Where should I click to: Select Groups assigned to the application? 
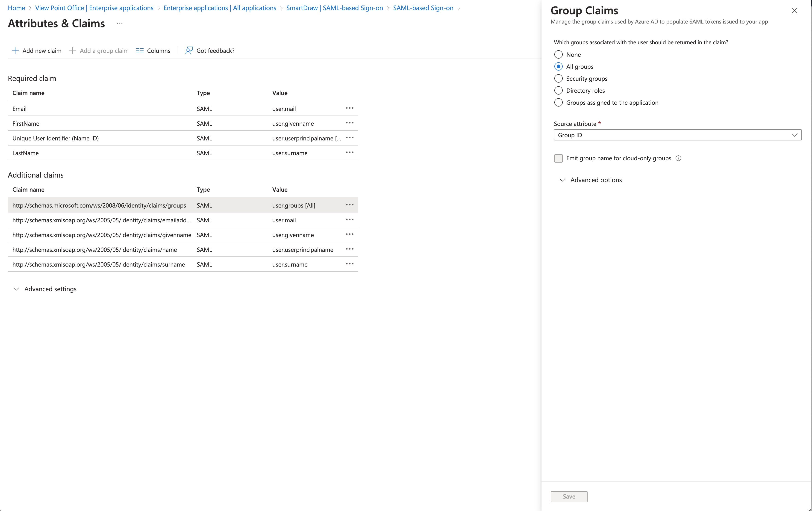[x=558, y=103]
